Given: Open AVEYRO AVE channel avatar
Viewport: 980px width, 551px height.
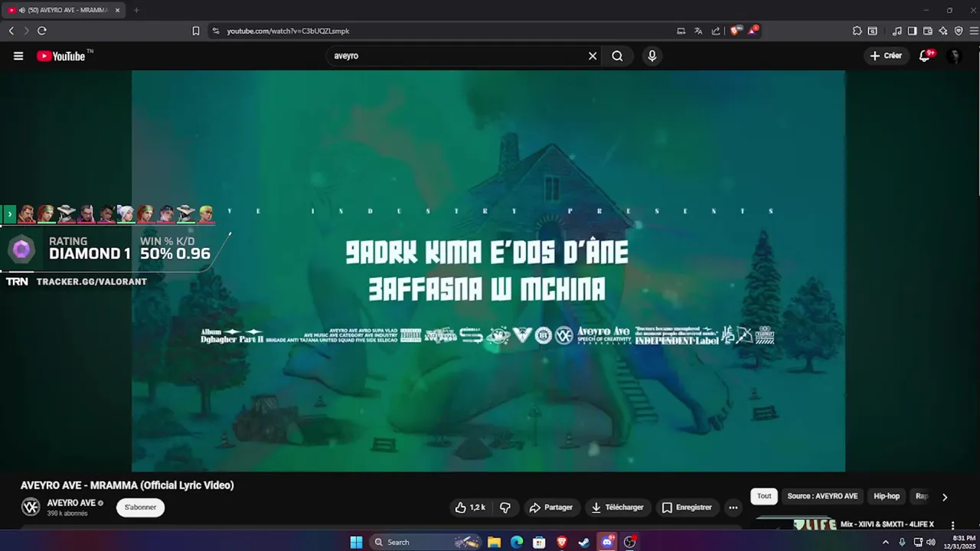Looking at the screenshot, I should click(31, 507).
